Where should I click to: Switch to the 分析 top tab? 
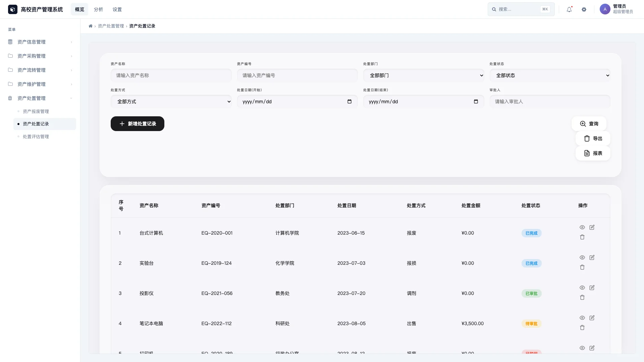98,9
